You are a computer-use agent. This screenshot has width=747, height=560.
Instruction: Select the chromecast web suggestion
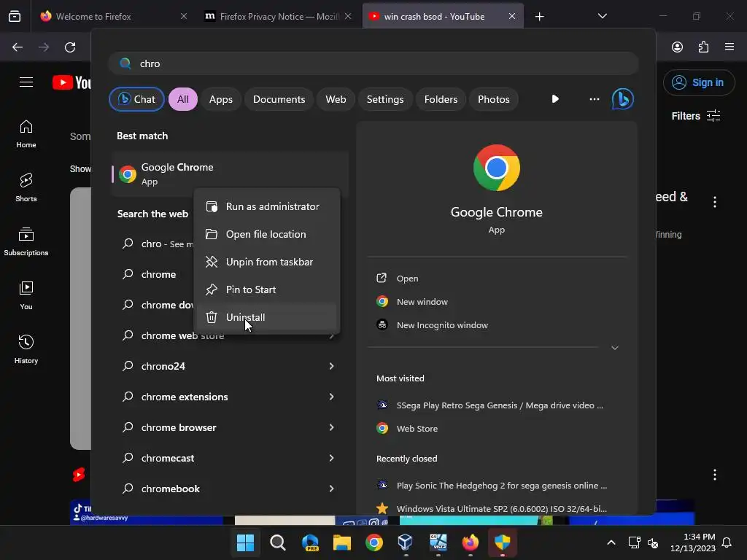coord(168,458)
